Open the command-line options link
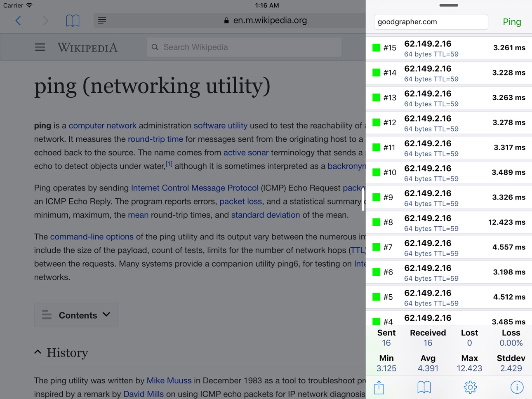The width and height of the screenshot is (532, 399). click(92, 237)
